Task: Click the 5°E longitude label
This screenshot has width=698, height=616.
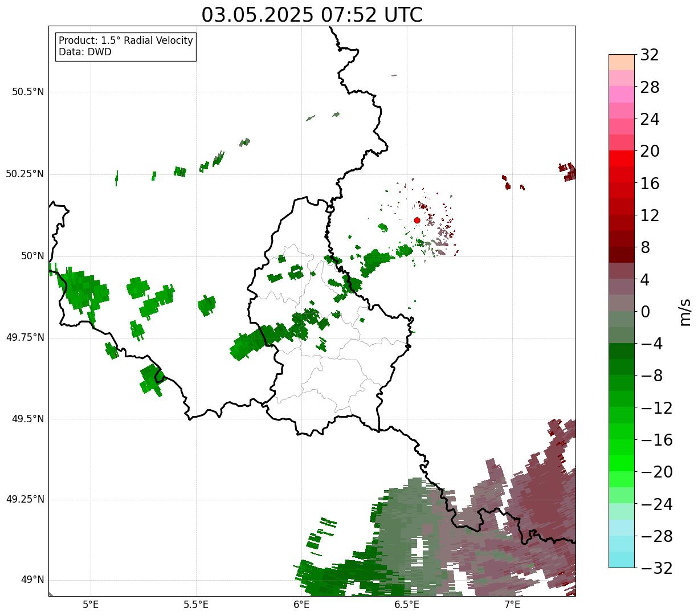Action: point(91,605)
